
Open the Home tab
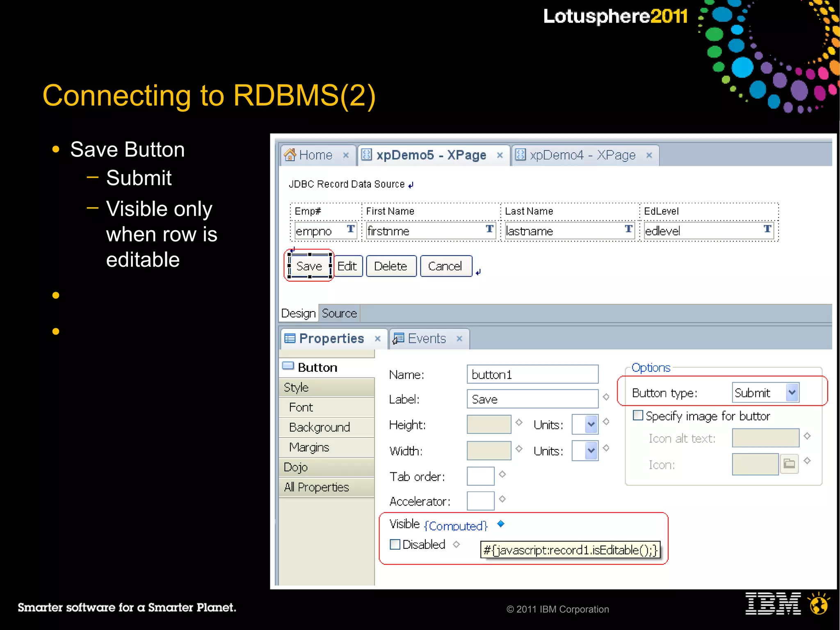click(318, 155)
